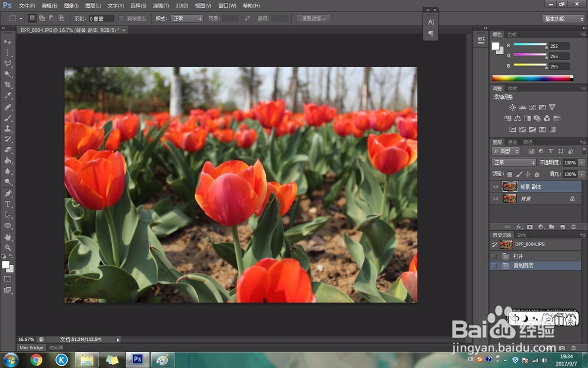Select the Crop tool
588x368 pixels.
coord(8,85)
